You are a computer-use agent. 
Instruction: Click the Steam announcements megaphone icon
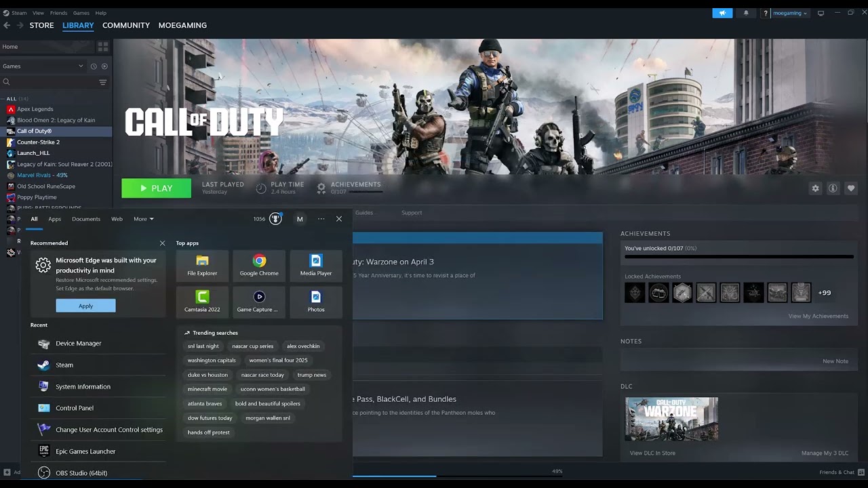click(722, 13)
